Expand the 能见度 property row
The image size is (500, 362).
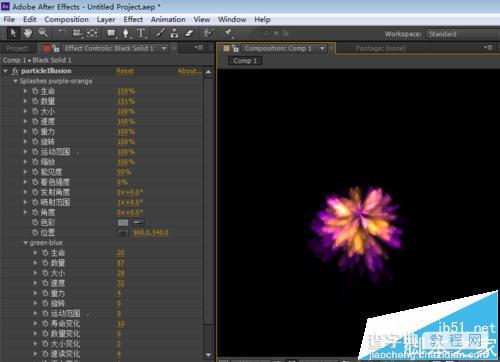click(25, 172)
